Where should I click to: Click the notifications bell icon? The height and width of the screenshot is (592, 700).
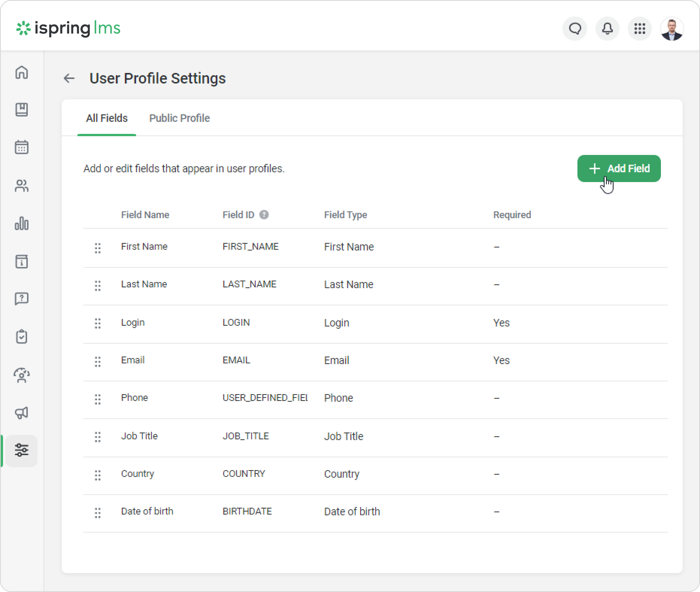607,29
